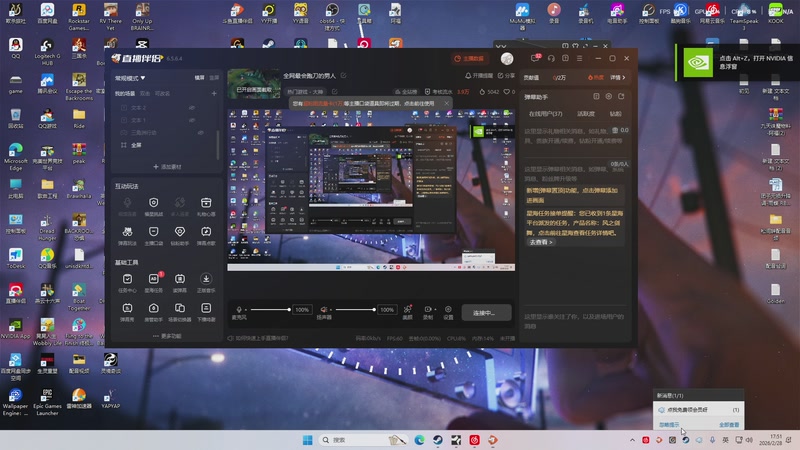Click the speaker 100% volume field
Viewport: 800px width, 450px height.
click(387, 310)
